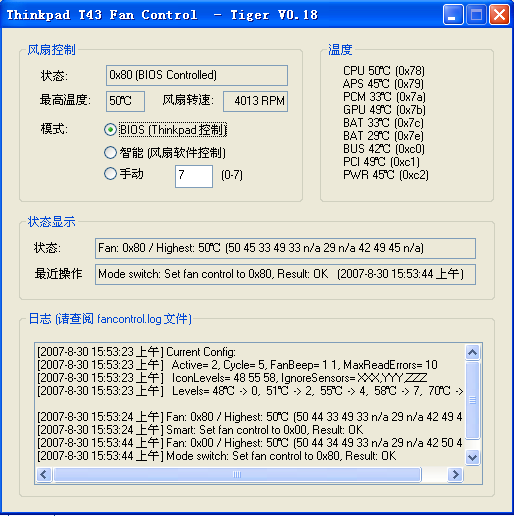Viewport: 514px width, 516px height.
Task: Click the 最高温度 50°C field
Action: 125,101
